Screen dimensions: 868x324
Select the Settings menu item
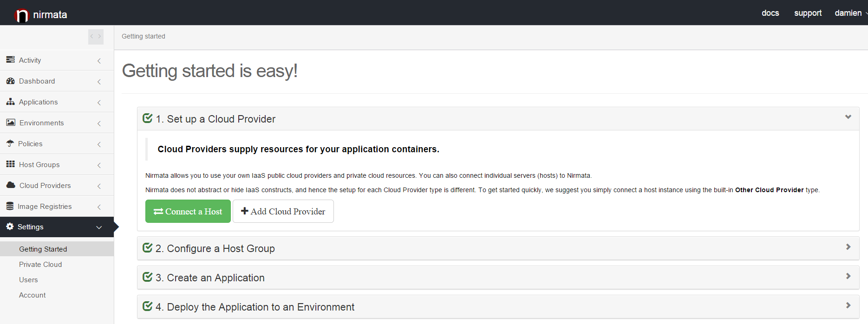57,227
